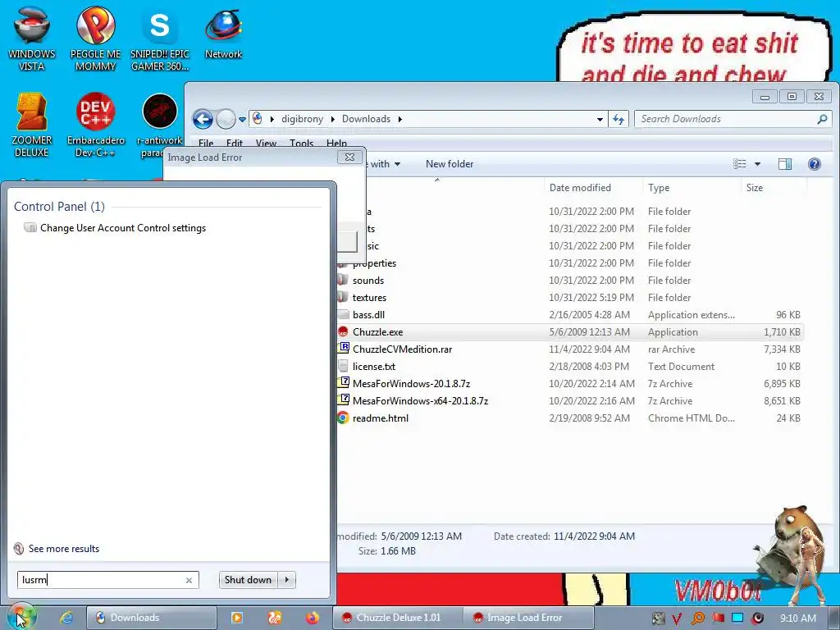
Task: Click the red V tray icon
Action: (x=677, y=619)
